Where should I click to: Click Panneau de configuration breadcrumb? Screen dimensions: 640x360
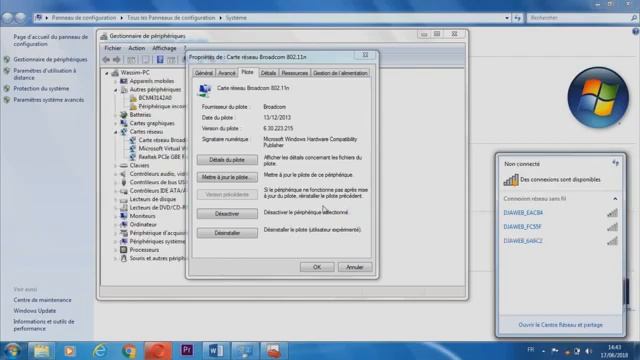84,18
